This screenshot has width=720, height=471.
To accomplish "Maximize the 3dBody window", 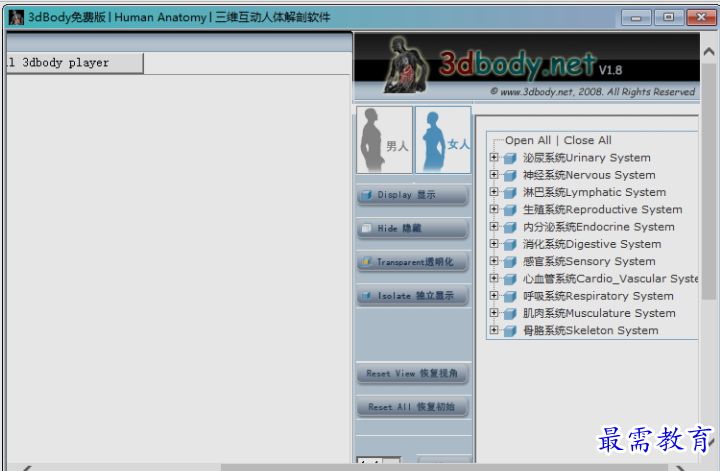I will 669,17.
